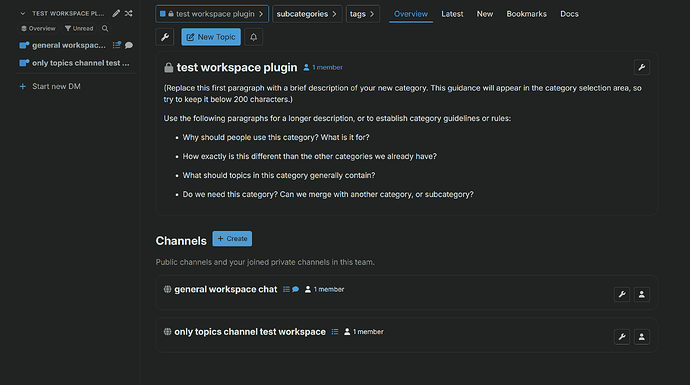Click chat bubble icon beside general workspac... in sidebar
Screen dimensions: 690x385
coord(128,45)
